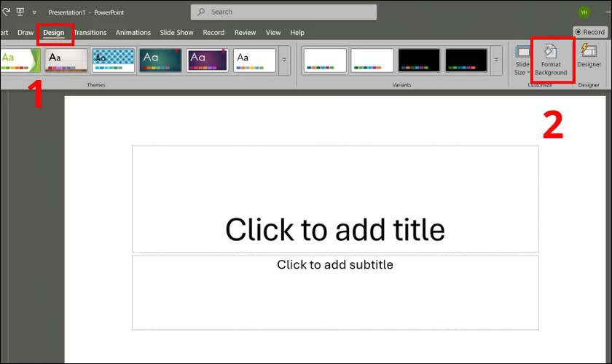Image resolution: width=612 pixels, height=364 pixels.
Task: Click the Redo icon in quick access toolbar
Action: [6, 12]
